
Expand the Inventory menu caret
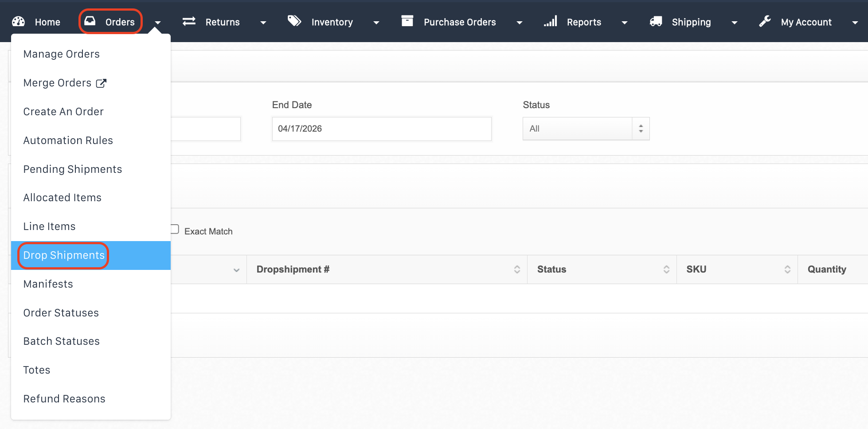[376, 23]
